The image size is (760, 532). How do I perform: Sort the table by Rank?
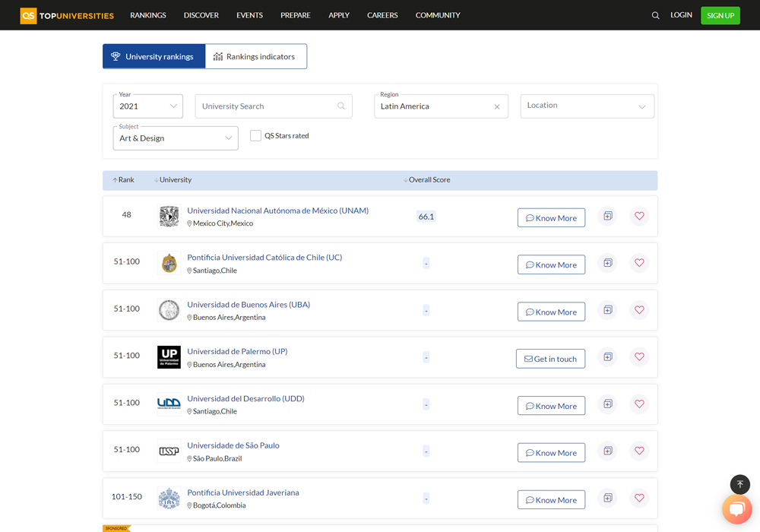[124, 180]
